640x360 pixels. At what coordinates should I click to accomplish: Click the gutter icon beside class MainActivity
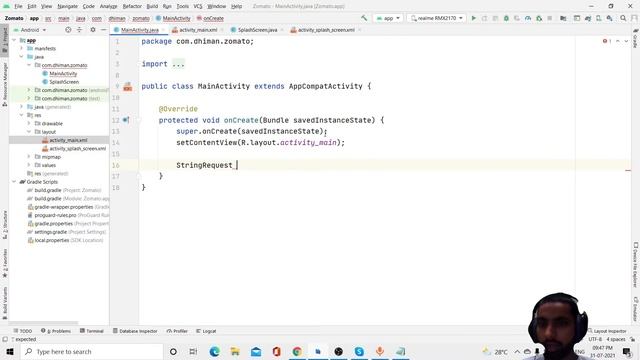click(128, 87)
